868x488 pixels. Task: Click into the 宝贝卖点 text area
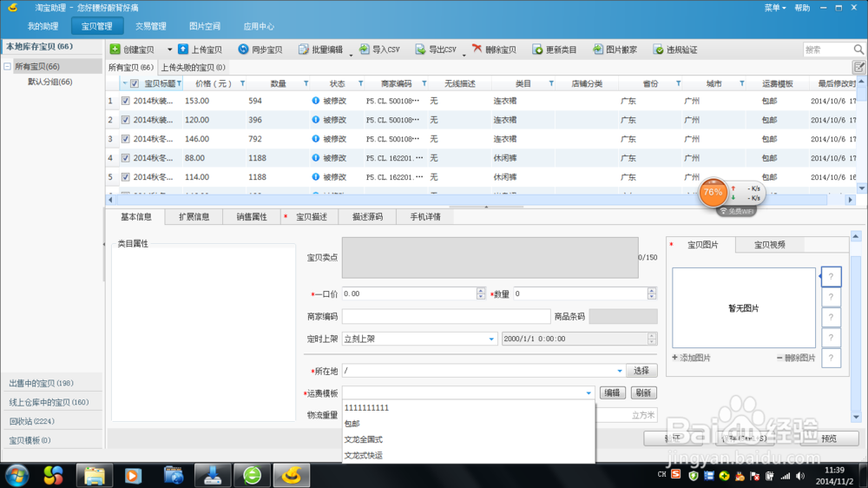490,258
